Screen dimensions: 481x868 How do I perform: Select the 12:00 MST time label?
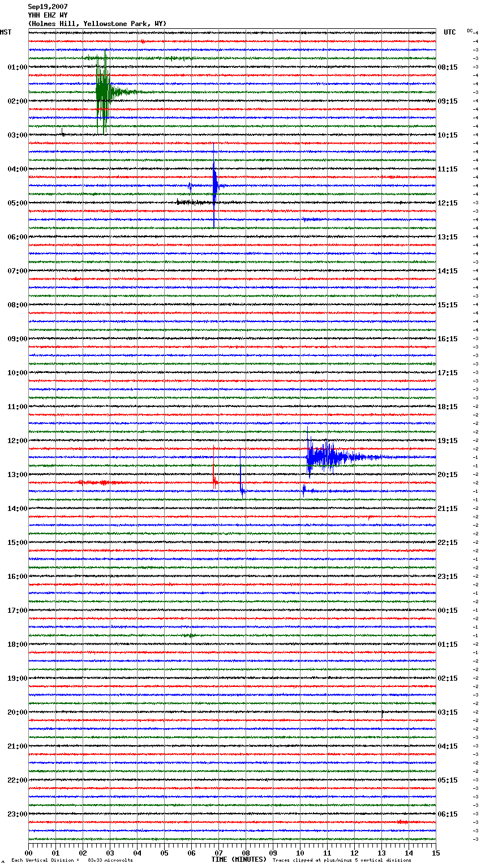(x=18, y=441)
